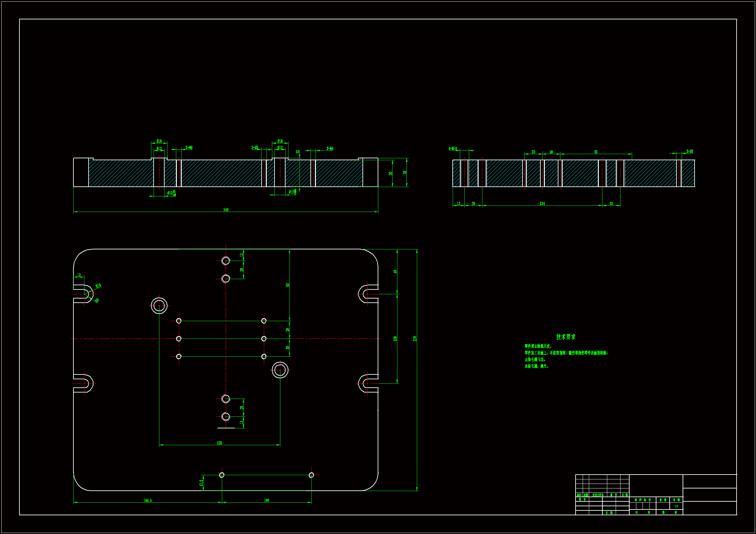
Task: Select the upper-left U-shaped slot with R10 label
Action: (84, 294)
